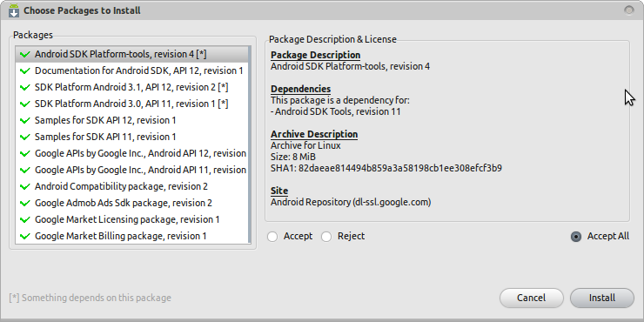
Task: Select Samples for SDK API 12 row
Action: pos(131,120)
